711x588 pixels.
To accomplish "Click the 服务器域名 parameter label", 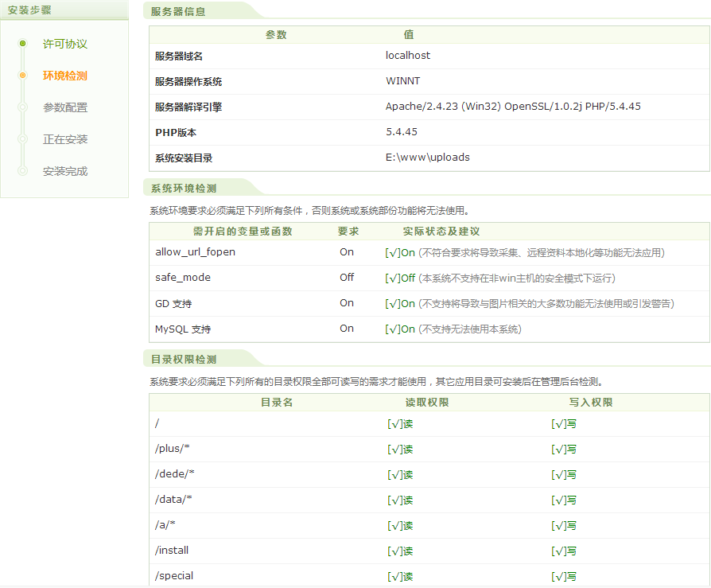I will point(179,56).
